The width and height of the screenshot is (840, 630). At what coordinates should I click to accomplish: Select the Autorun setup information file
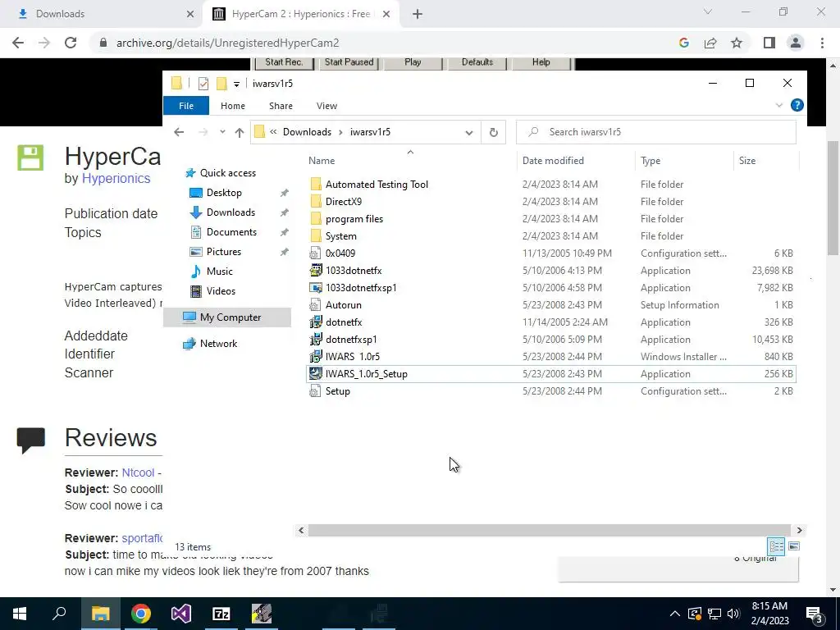pos(344,305)
